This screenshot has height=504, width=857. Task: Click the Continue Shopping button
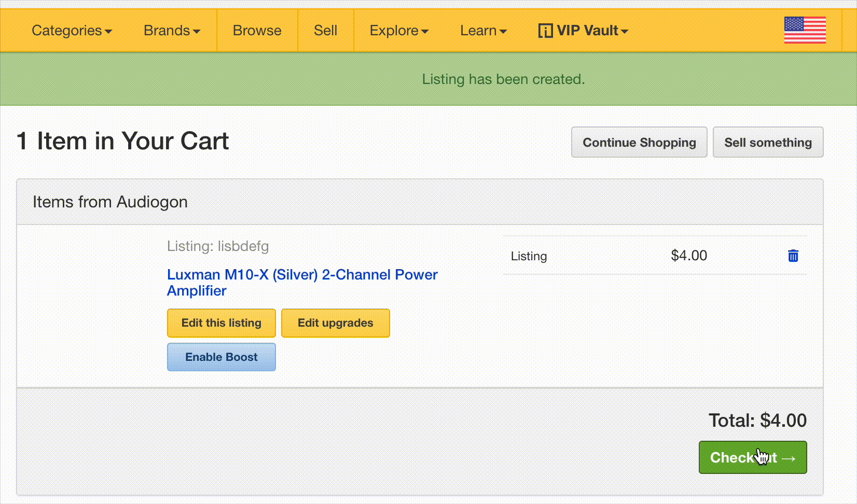[639, 142]
